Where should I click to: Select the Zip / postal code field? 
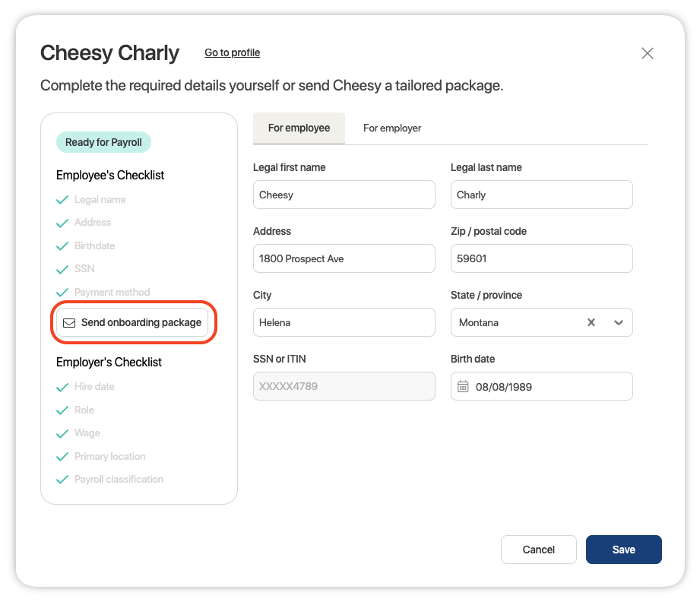click(x=541, y=258)
